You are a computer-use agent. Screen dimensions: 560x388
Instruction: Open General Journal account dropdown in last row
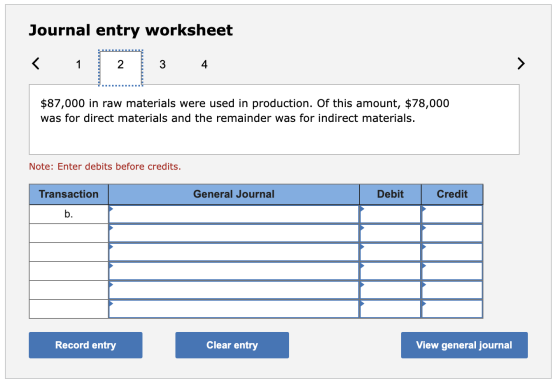[234, 309]
